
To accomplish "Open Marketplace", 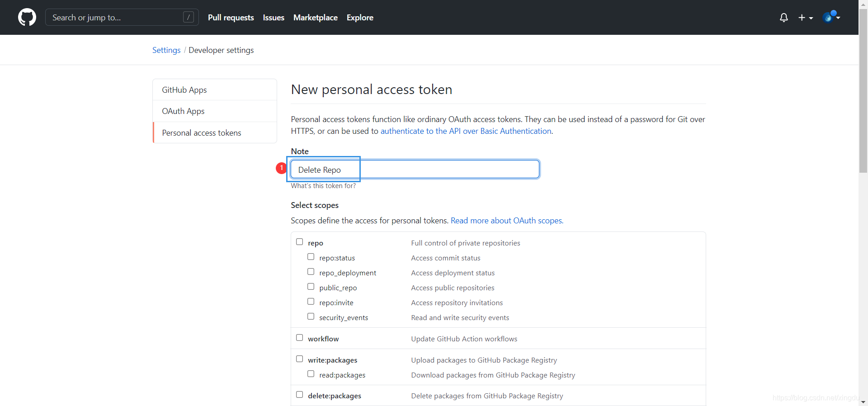I will click(316, 18).
